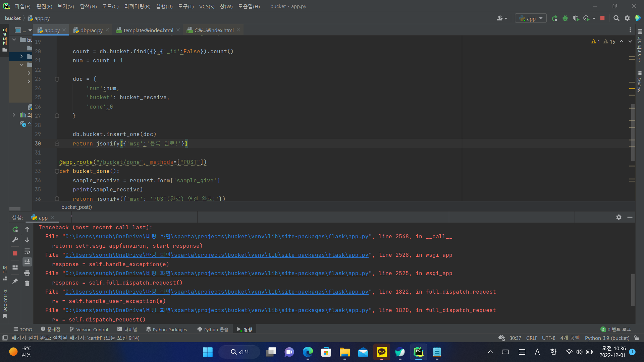
Task: Open traceback file link for line 2548
Action: pyautogui.click(x=217, y=237)
